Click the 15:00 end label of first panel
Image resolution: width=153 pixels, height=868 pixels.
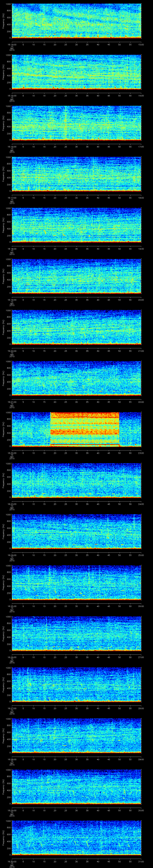tap(141, 44)
